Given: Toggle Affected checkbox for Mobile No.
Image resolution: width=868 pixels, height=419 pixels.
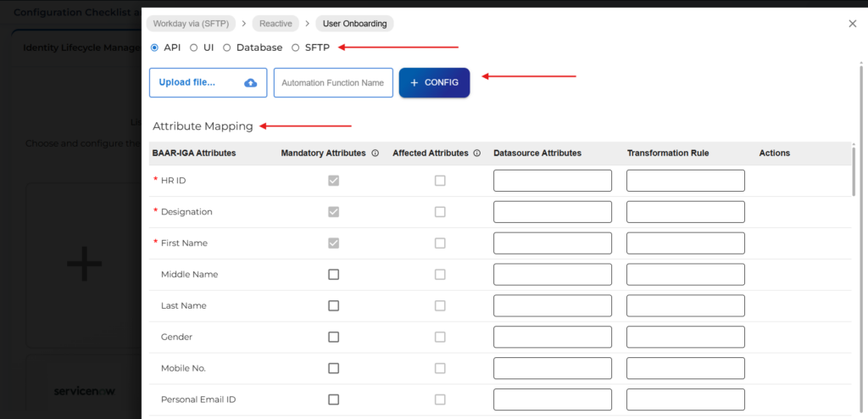Looking at the screenshot, I should pyautogui.click(x=440, y=368).
